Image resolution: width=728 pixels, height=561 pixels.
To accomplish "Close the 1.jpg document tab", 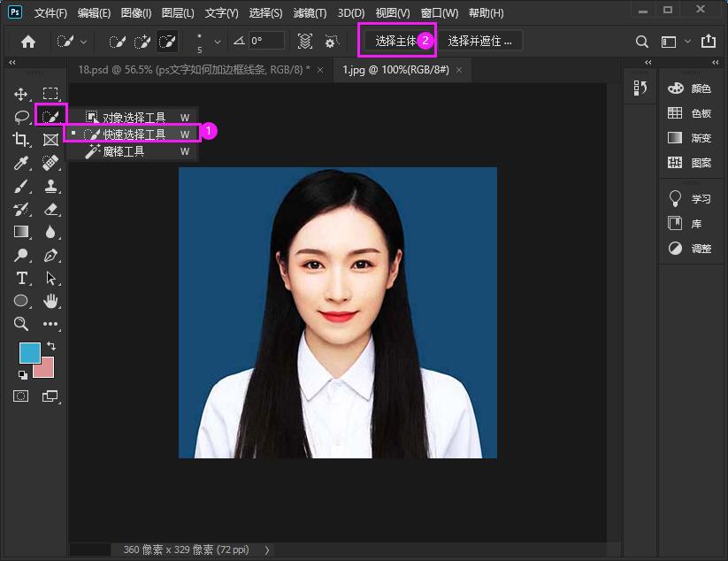I will tap(459, 70).
